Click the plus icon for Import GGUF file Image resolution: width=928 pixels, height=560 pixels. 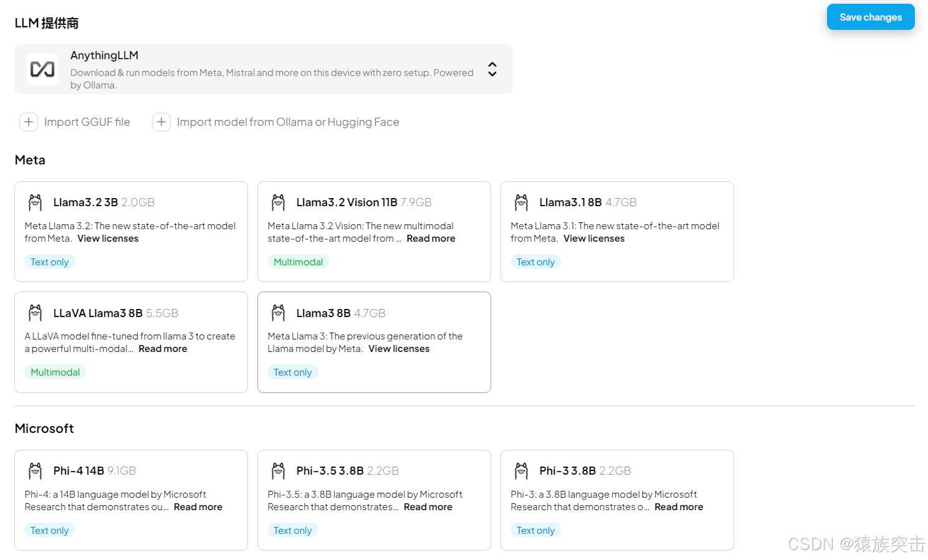(x=29, y=122)
